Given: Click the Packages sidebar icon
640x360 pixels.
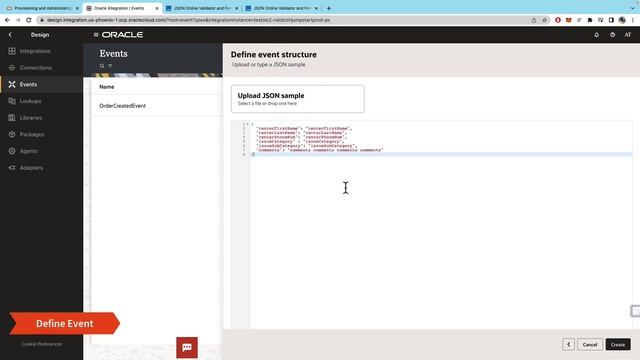Looking at the screenshot, I should [12, 134].
